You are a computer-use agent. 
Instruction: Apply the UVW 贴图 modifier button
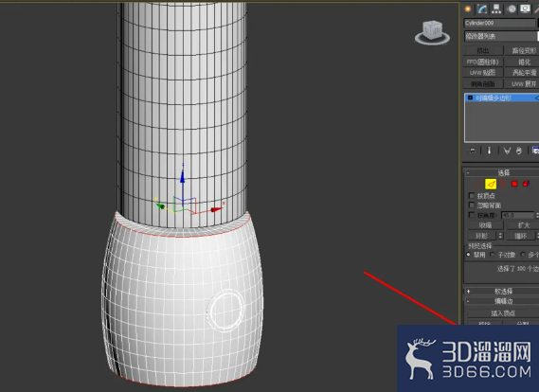[483, 73]
